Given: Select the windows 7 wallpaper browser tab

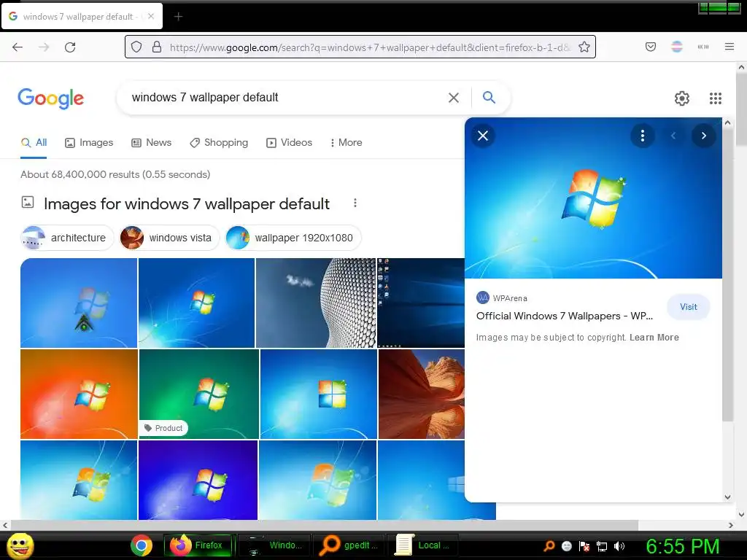Looking at the screenshot, I should 82,17.
